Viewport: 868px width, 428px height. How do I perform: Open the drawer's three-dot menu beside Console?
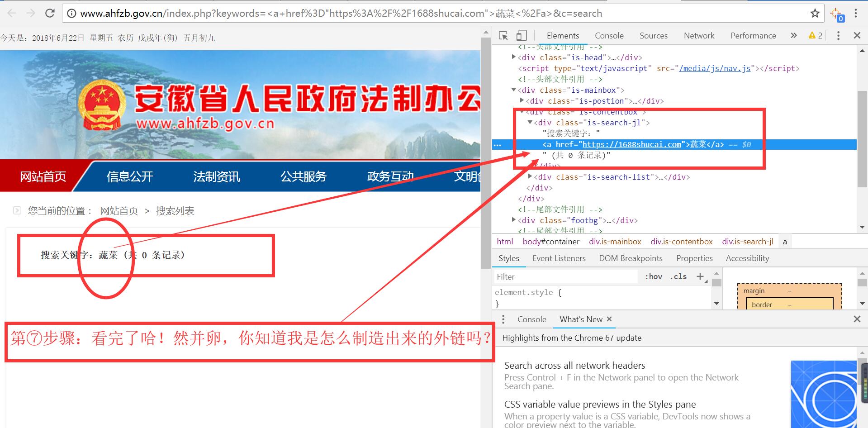pos(503,319)
